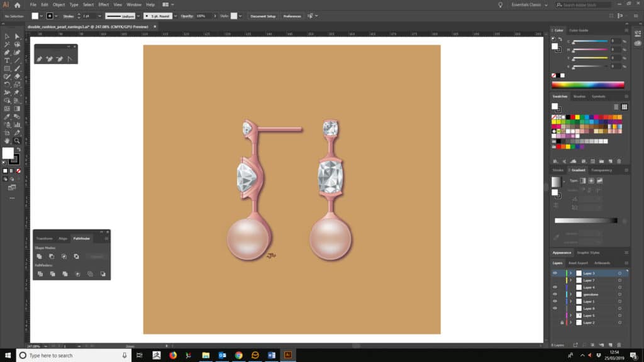
Task: Expand Layer 5 disclosure arrow
Action: tap(571, 315)
